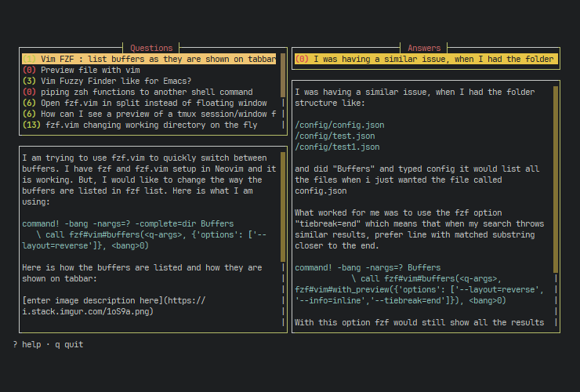
Task: Click the question body scrollbar thumb
Action: pyautogui.click(x=283, y=207)
